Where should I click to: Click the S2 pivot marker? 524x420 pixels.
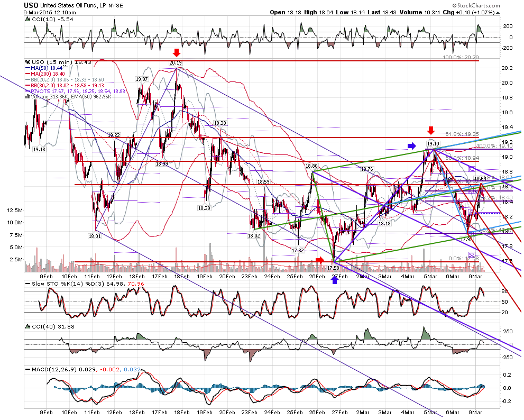472,255
